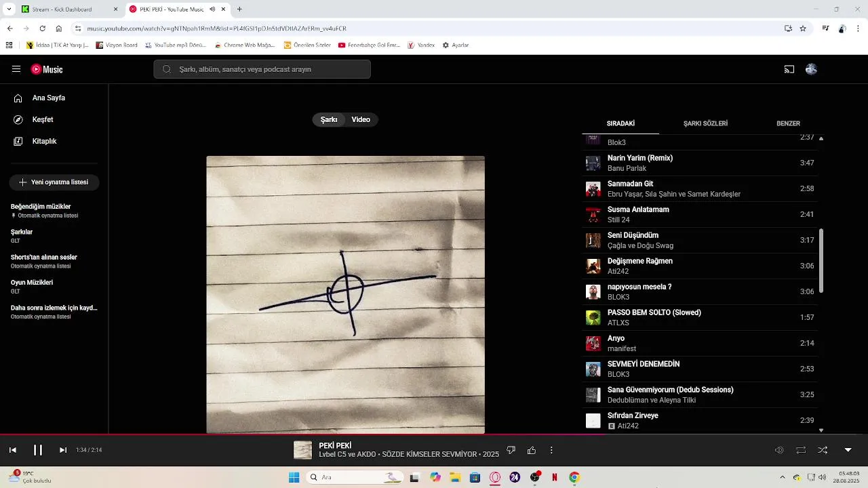Play PASSO BEM SOLTO (Slowed) from the queue

click(x=701, y=318)
